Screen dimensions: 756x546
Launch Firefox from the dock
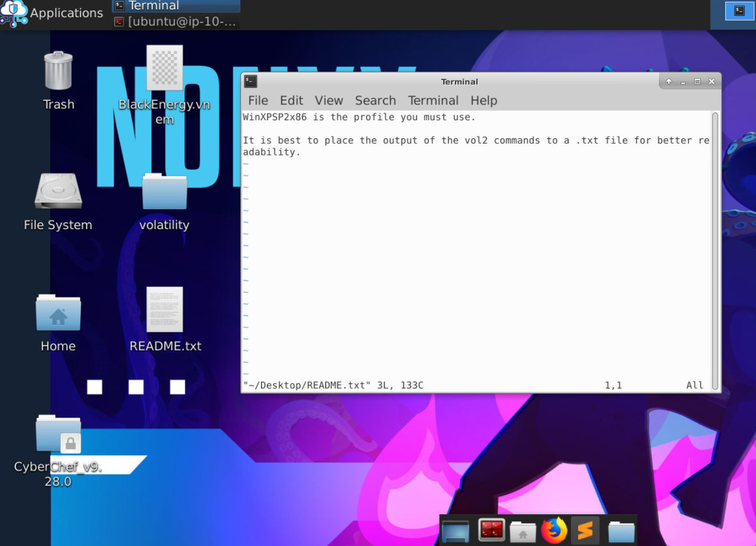coord(553,531)
